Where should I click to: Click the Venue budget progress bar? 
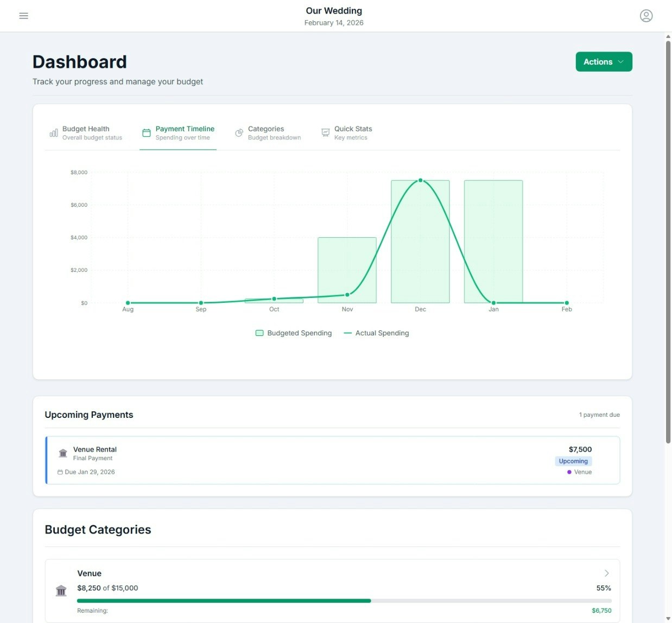[x=344, y=601]
